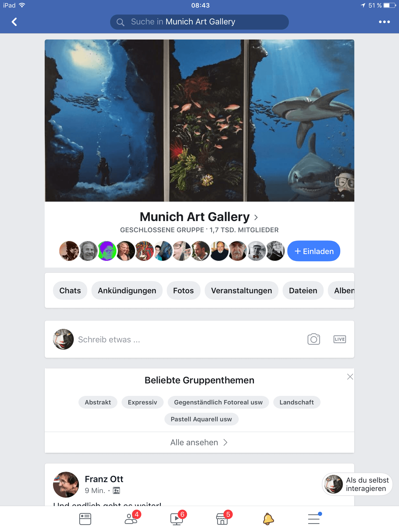
Task: Select the Ankündigungen tab
Action: (127, 290)
